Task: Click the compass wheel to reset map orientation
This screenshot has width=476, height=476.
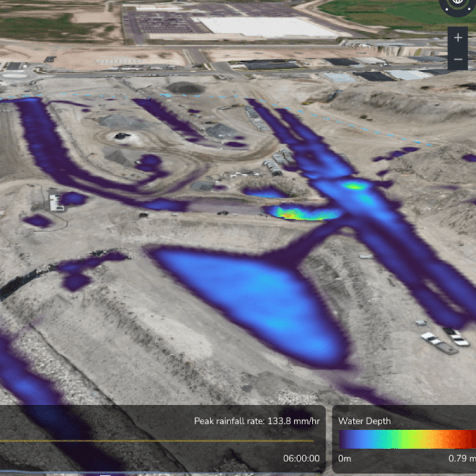Action: point(457,4)
